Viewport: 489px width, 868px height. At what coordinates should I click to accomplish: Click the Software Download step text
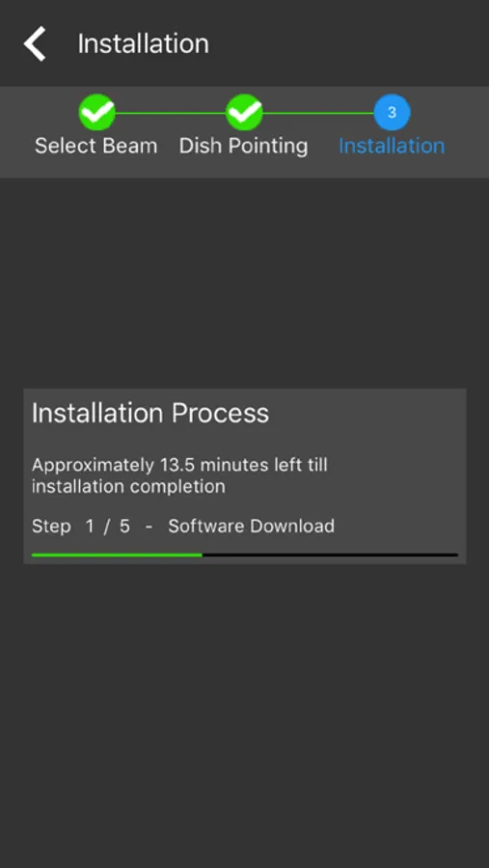coord(252,526)
